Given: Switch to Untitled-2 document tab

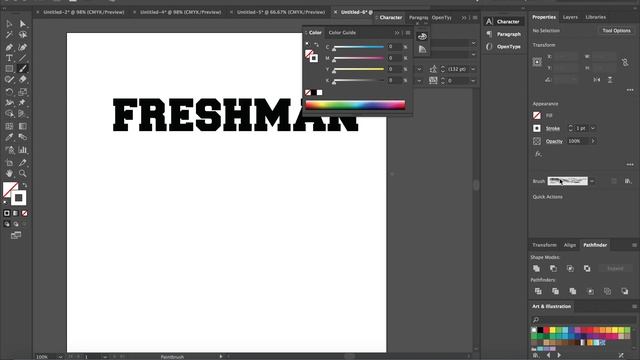Looking at the screenshot, I should 84,12.
